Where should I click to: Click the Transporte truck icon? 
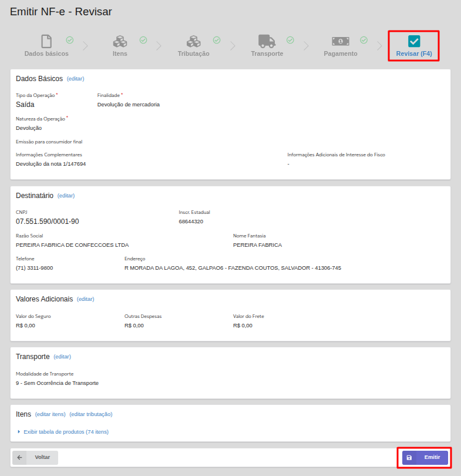(267, 41)
